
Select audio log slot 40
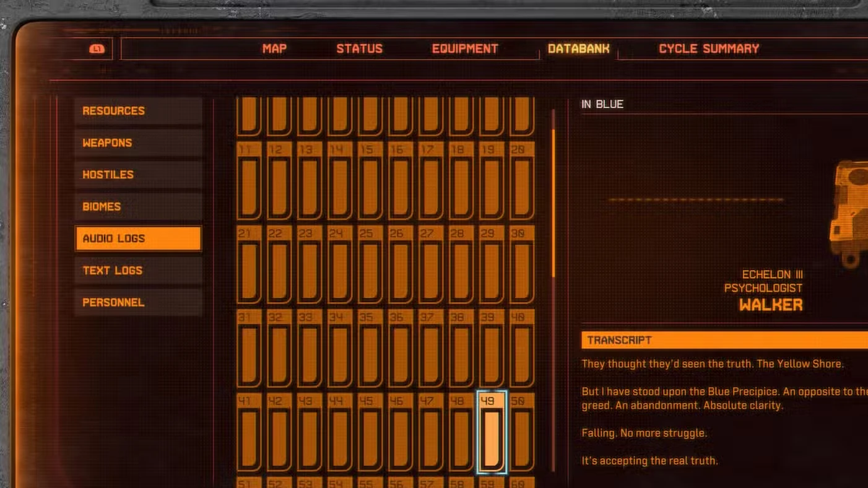(522, 349)
